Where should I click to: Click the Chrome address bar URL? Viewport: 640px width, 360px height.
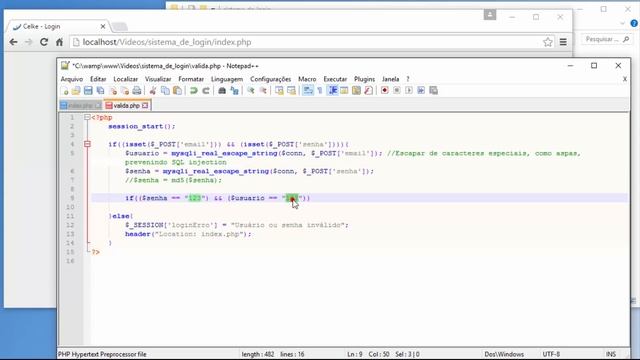[167, 42]
